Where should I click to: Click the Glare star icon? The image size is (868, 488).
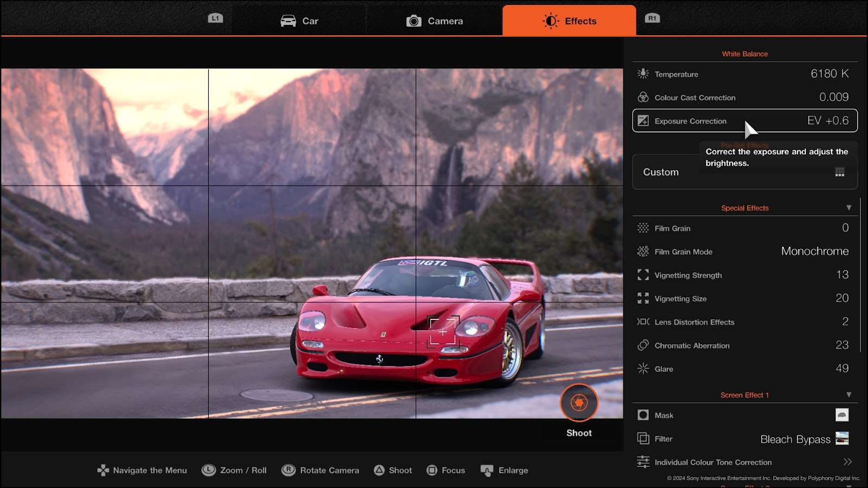pyautogui.click(x=643, y=368)
